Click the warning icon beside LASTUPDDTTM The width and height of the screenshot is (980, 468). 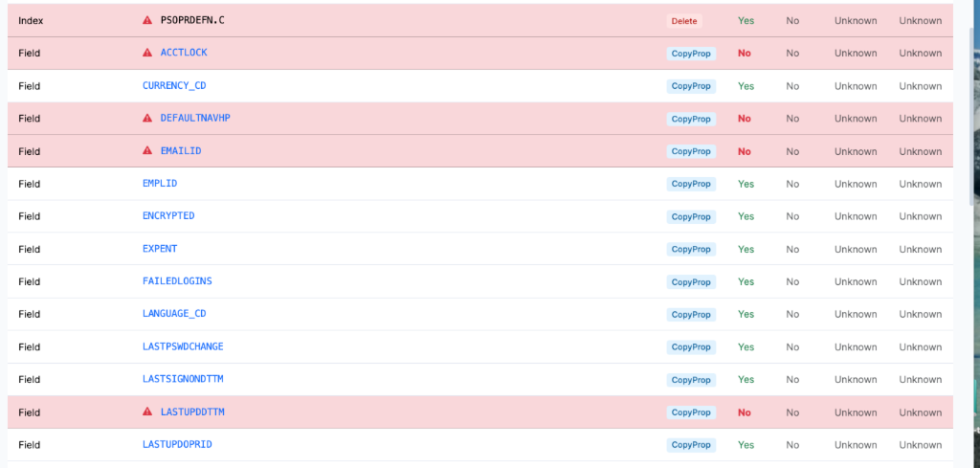(147, 412)
